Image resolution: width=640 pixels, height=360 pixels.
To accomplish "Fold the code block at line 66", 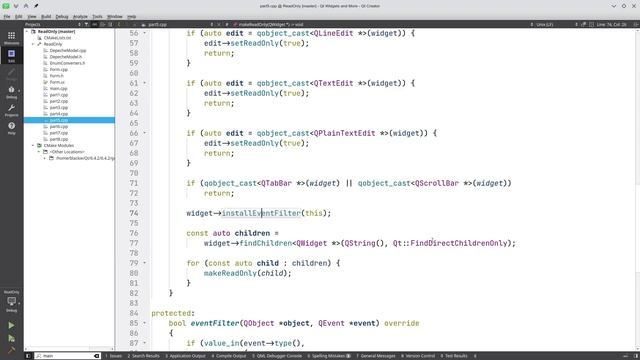I will (x=144, y=133).
